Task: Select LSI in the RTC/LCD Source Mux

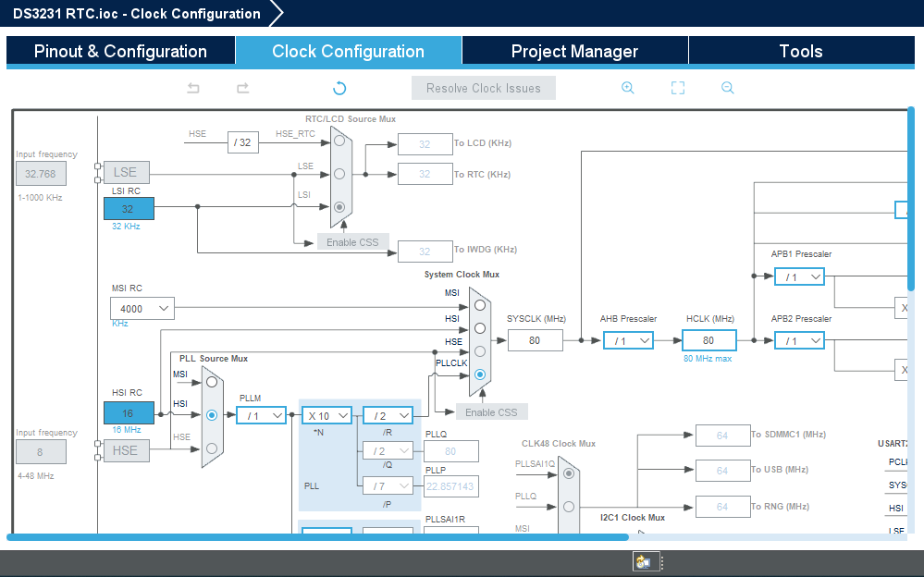Action: coord(339,207)
